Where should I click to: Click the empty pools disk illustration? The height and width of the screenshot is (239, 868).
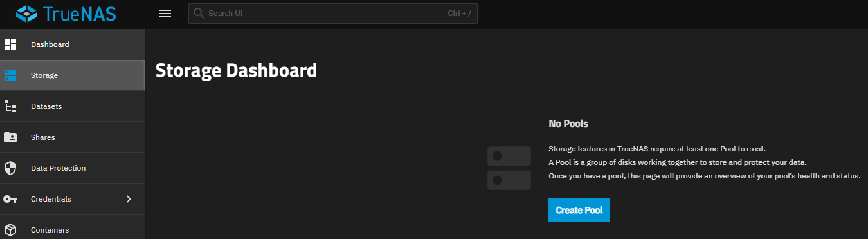click(509, 168)
